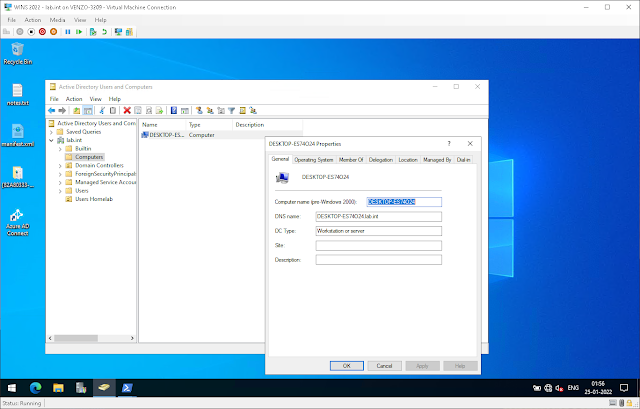Switch to the Location tab

click(x=408, y=160)
